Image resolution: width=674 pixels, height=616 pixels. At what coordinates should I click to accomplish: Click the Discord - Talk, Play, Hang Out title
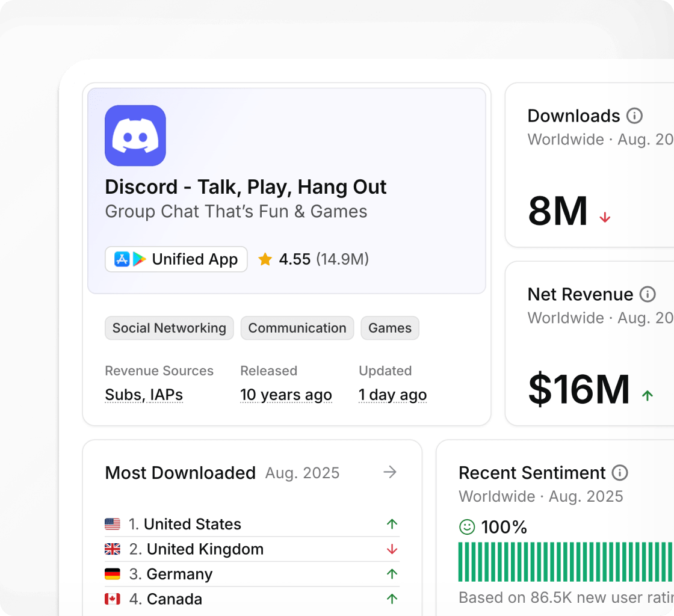point(246,187)
